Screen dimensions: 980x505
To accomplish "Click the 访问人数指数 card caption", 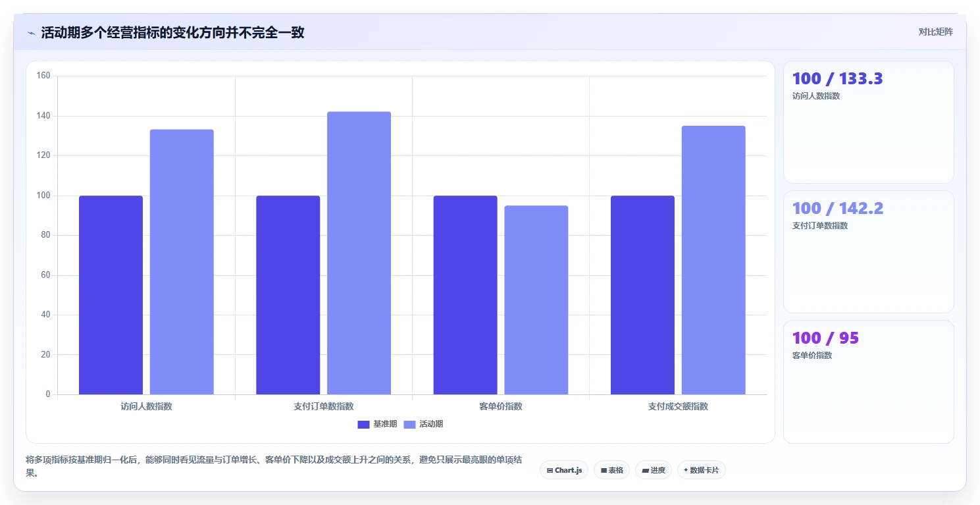I will coord(816,96).
